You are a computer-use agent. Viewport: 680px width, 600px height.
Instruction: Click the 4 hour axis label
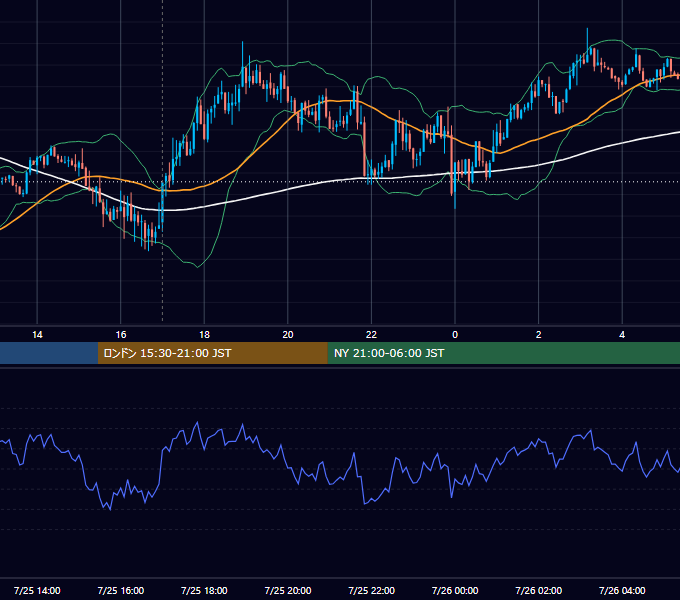click(x=622, y=335)
